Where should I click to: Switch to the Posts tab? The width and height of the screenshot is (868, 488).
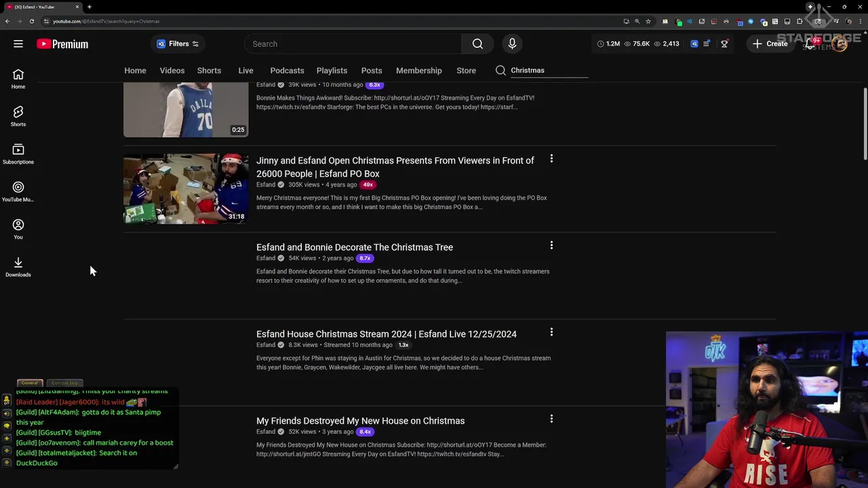click(x=372, y=70)
